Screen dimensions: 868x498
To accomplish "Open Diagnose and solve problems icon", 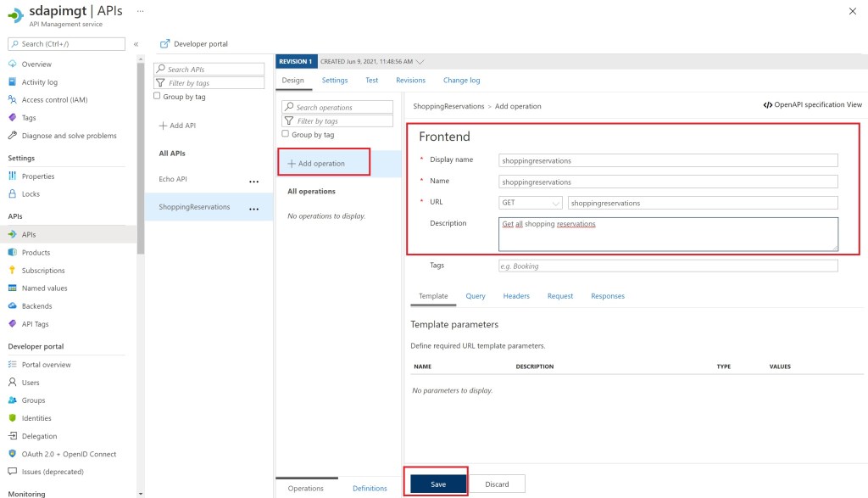I will click(13, 136).
